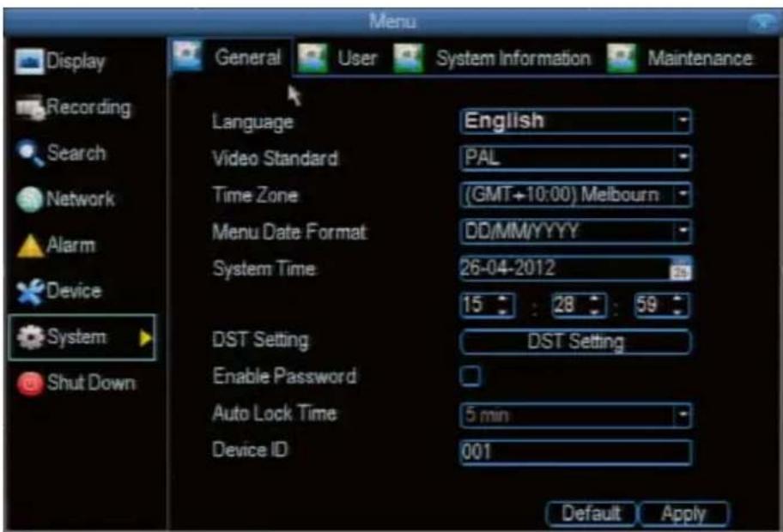Adjust the hour stepper showing 15

[488, 305]
